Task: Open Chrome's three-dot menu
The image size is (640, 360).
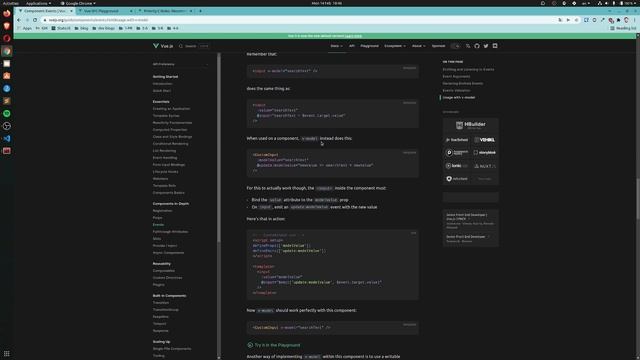Action: (635, 20)
